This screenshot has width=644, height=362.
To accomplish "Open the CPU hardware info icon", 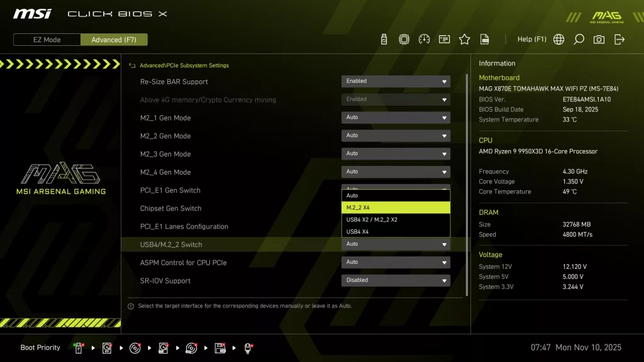I will click(403, 39).
